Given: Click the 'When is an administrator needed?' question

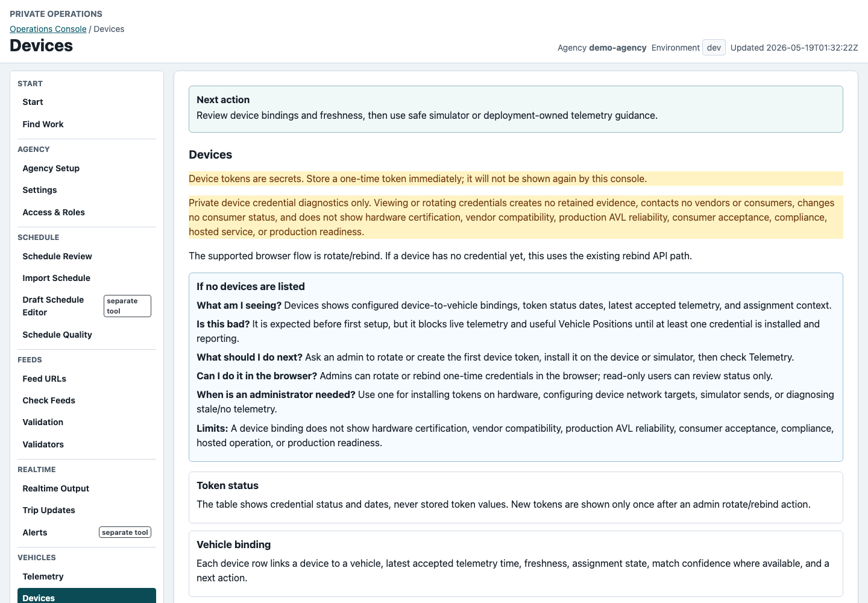Looking at the screenshot, I should [276, 394].
